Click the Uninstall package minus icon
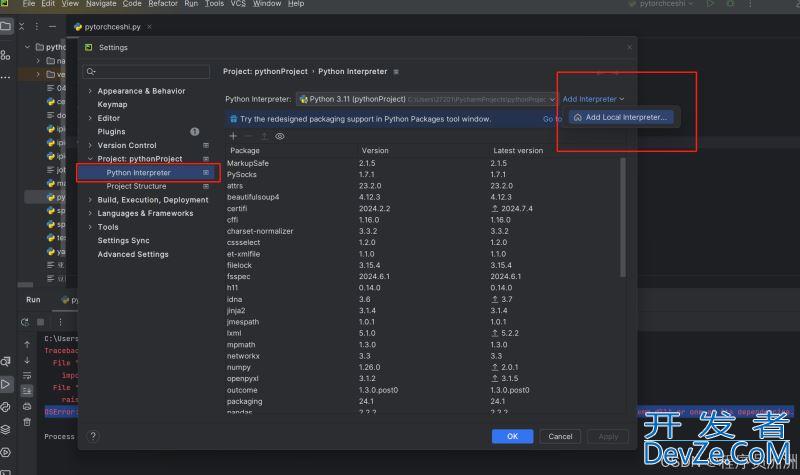The width and height of the screenshot is (800, 475). coord(248,136)
